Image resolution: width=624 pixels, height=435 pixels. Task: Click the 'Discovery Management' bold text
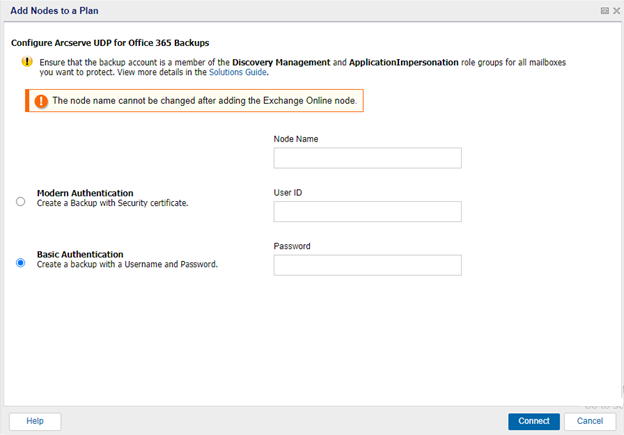pyautogui.click(x=281, y=62)
